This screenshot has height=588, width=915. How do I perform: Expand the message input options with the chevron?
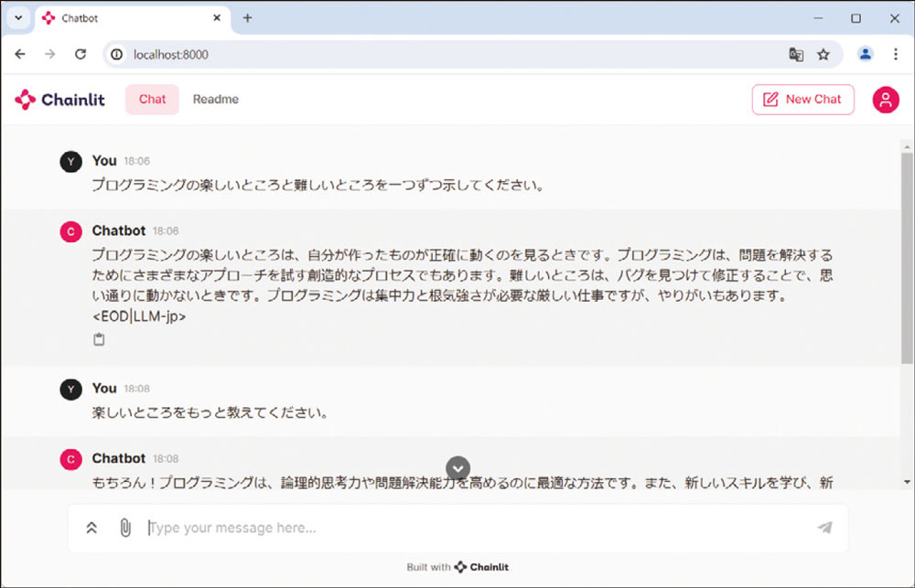[x=91, y=528]
